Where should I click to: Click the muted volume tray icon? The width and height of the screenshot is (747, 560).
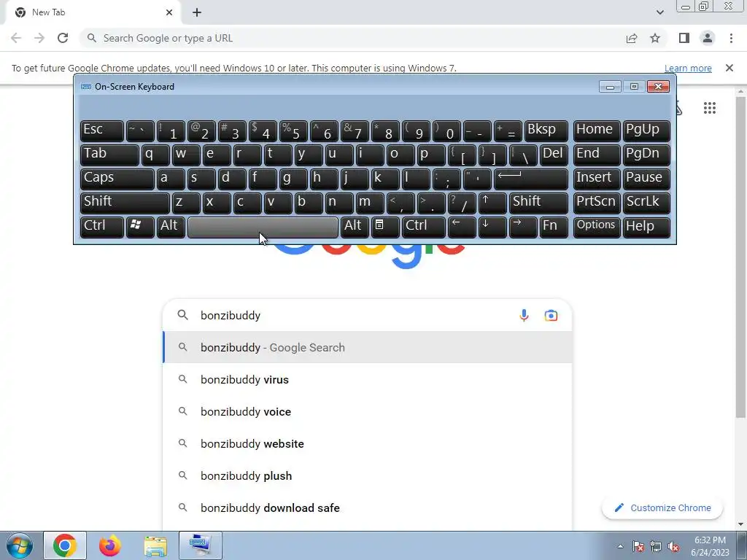[673, 546]
